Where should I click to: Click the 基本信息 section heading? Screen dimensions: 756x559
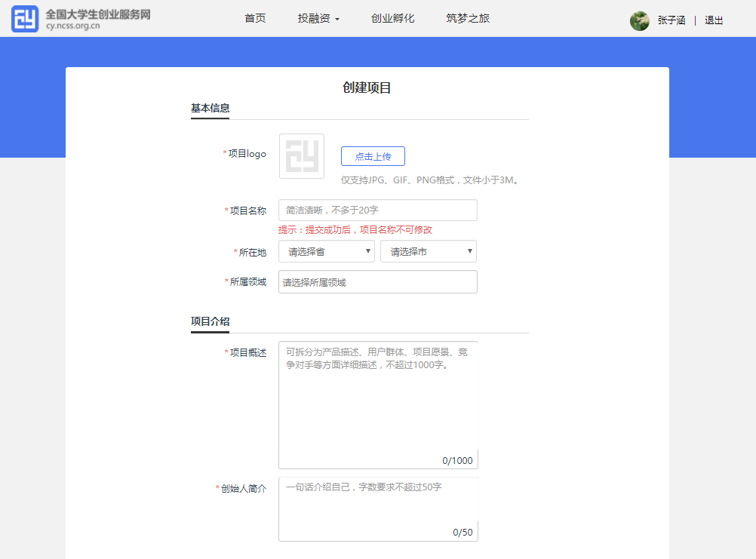tap(210, 109)
